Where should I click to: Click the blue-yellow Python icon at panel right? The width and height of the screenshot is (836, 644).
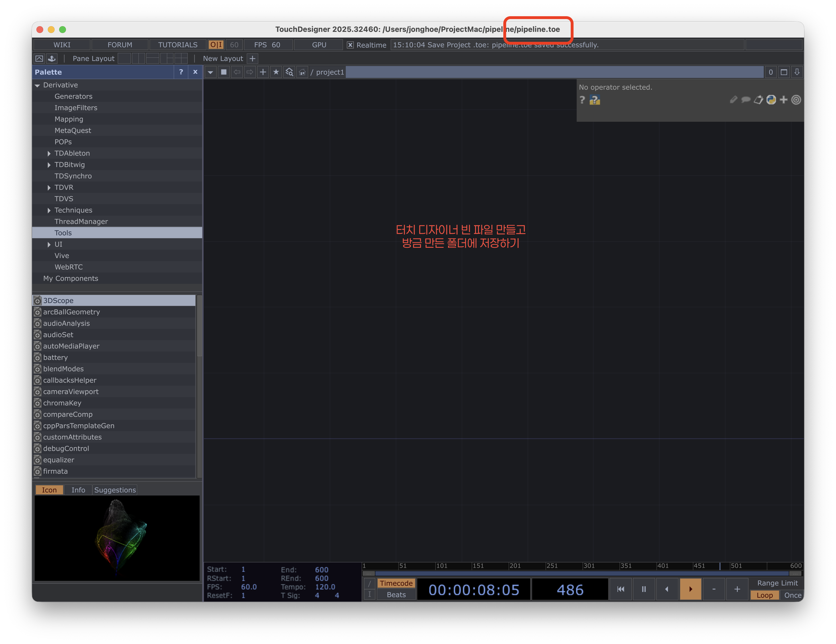click(x=771, y=100)
